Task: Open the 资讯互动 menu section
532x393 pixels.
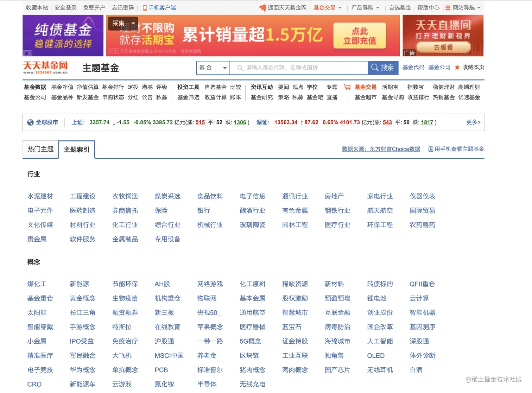Action: coord(261,87)
